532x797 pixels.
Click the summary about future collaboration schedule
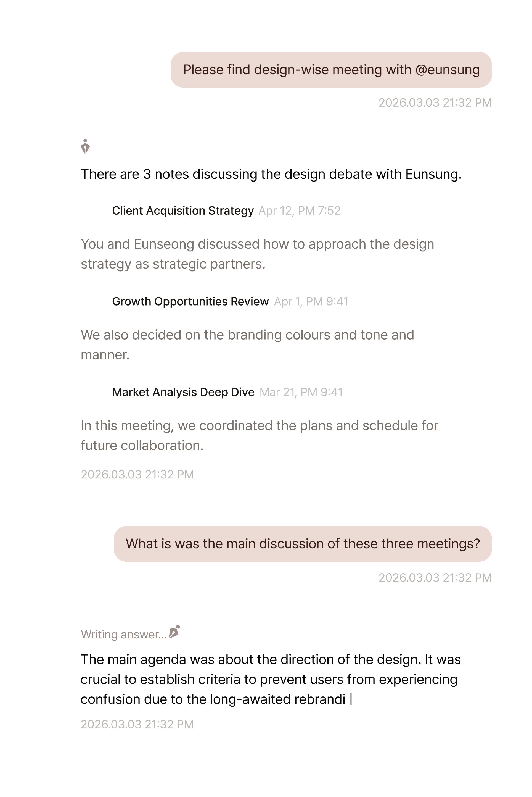tap(260, 435)
